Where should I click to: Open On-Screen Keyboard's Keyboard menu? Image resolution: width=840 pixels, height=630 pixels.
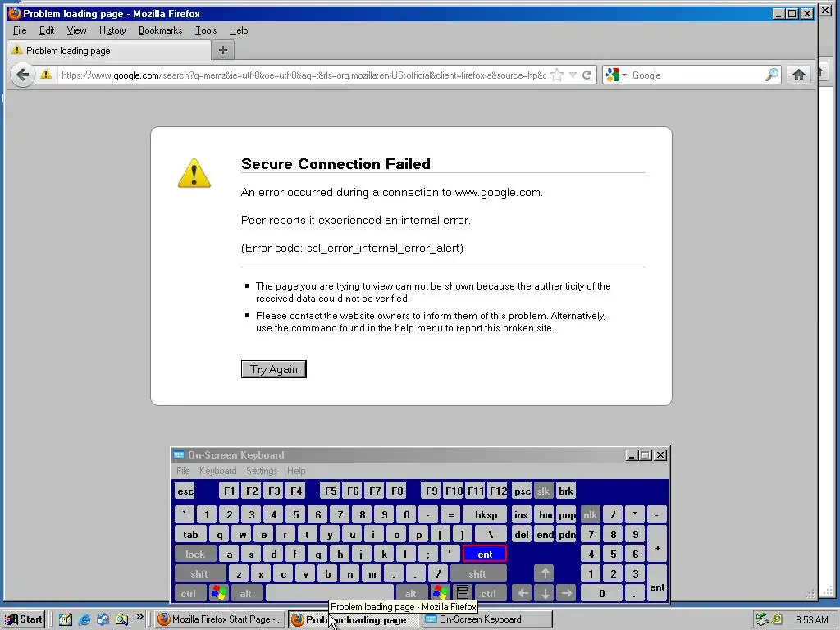click(217, 470)
